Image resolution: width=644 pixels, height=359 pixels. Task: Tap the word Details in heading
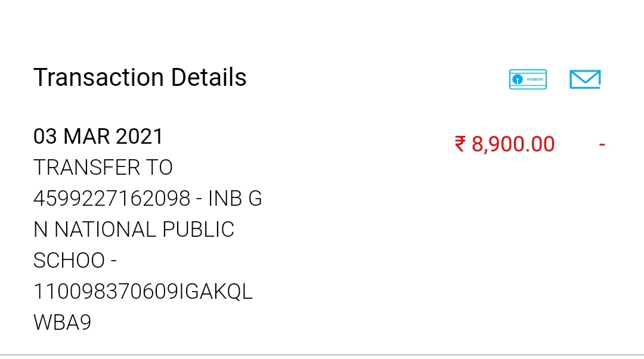[x=209, y=77]
